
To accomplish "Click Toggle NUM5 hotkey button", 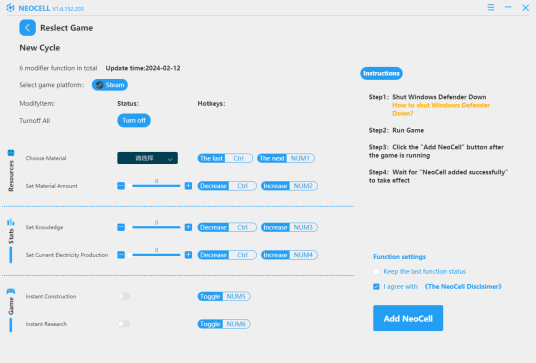I will [x=224, y=296].
